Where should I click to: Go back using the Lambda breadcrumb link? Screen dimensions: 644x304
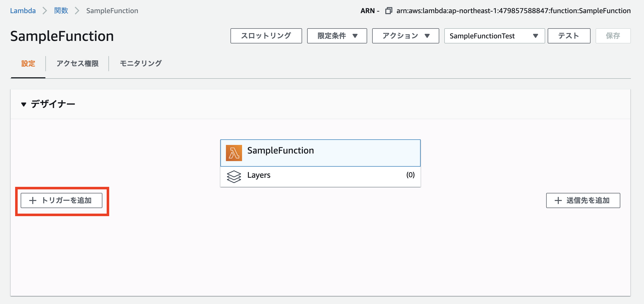(x=23, y=11)
